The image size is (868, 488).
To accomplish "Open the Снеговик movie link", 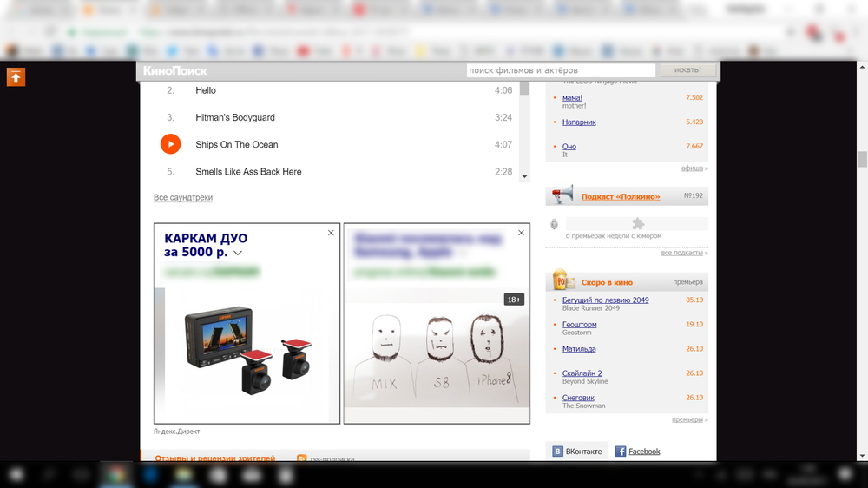I will point(578,397).
